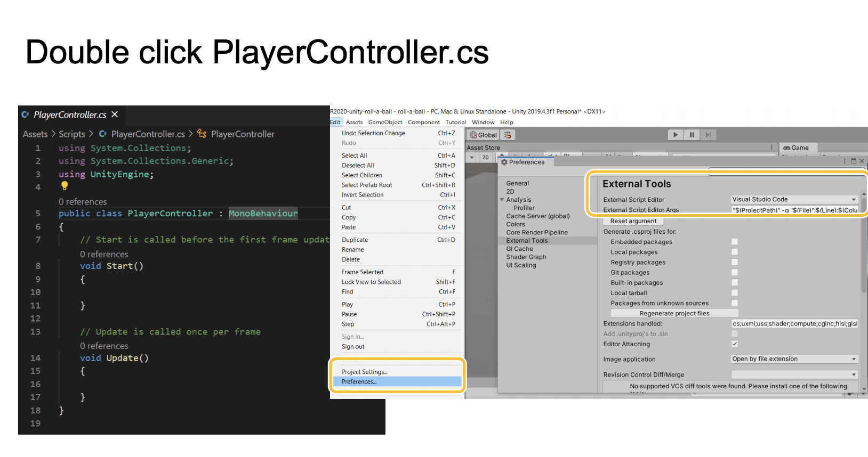868x457 pixels.
Task: Click Extensions handled text field
Action: [794, 323]
